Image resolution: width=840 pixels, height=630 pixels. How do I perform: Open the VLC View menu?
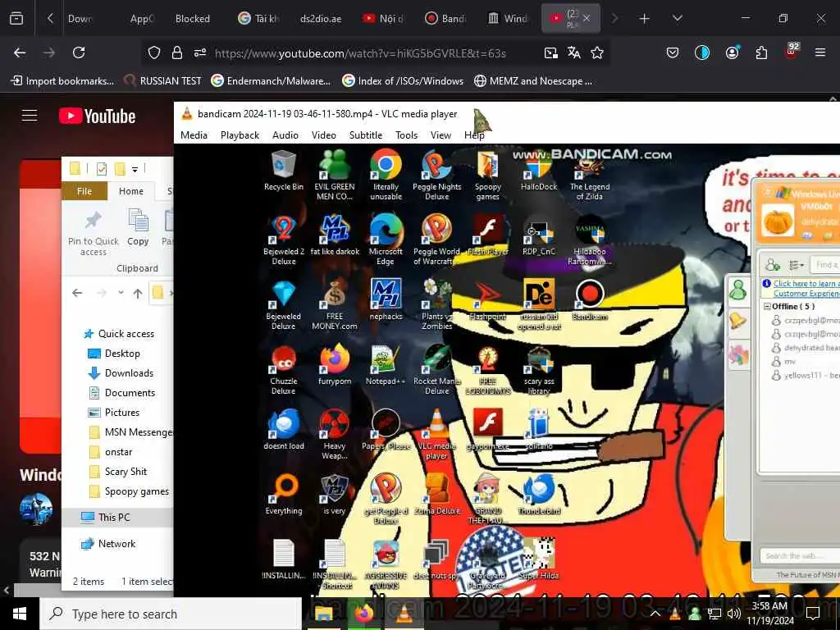click(x=441, y=135)
